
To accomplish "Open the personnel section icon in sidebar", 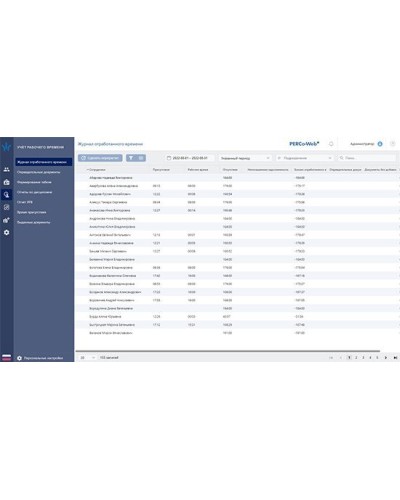I will click(6, 169).
